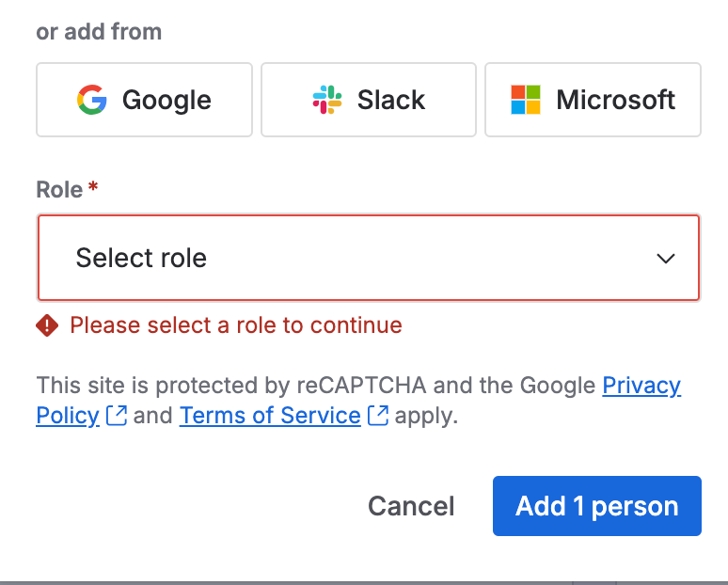Viewport: 728px width, 585px height.
Task: Click the Google logo icon
Action: [x=92, y=100]
